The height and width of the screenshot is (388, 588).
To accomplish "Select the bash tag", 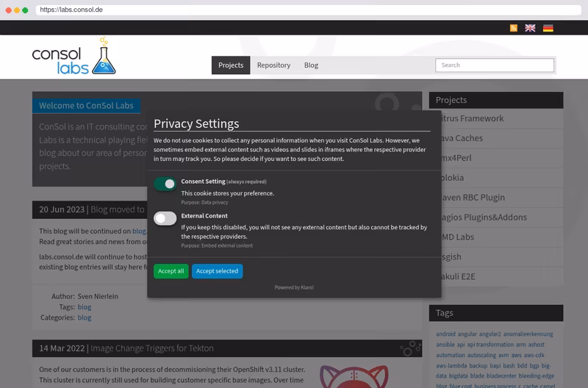I will pos(509,365).
